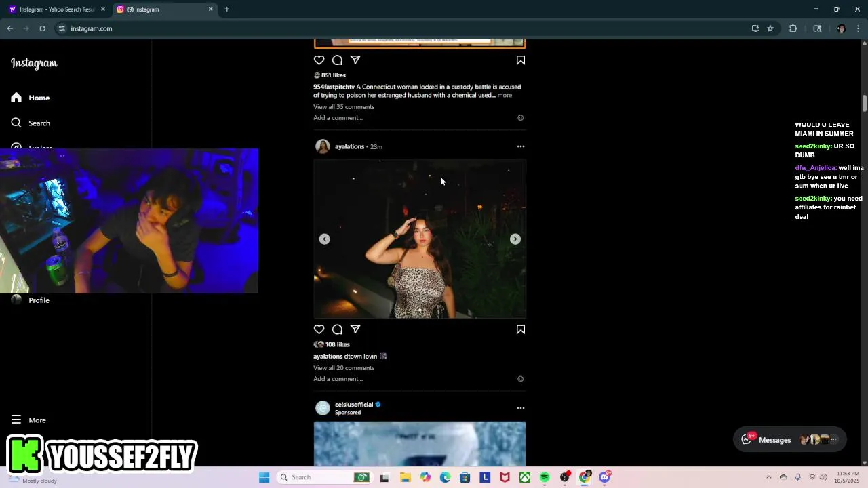Open emoji picker for the 954fastpitchtv comment box
The image size is (868, 488).
521,118
